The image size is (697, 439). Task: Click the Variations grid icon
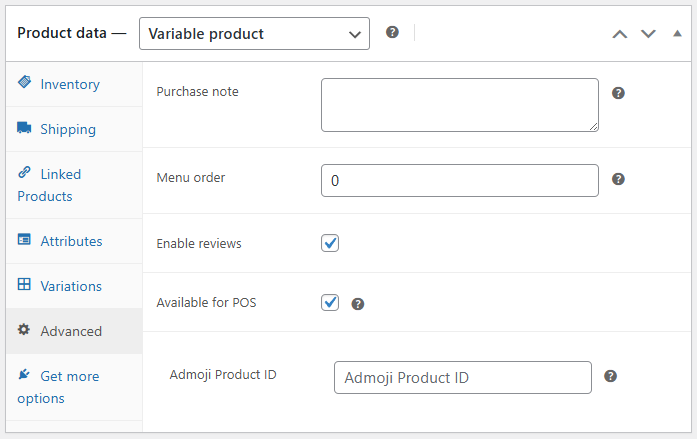coord(24,284)
